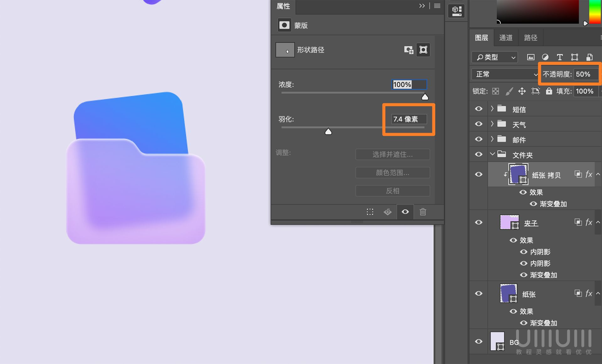This screenshot has height=364, width=602.
Task: Toggle visibility of the 夹子 layer
Action: tap(478, 222)
